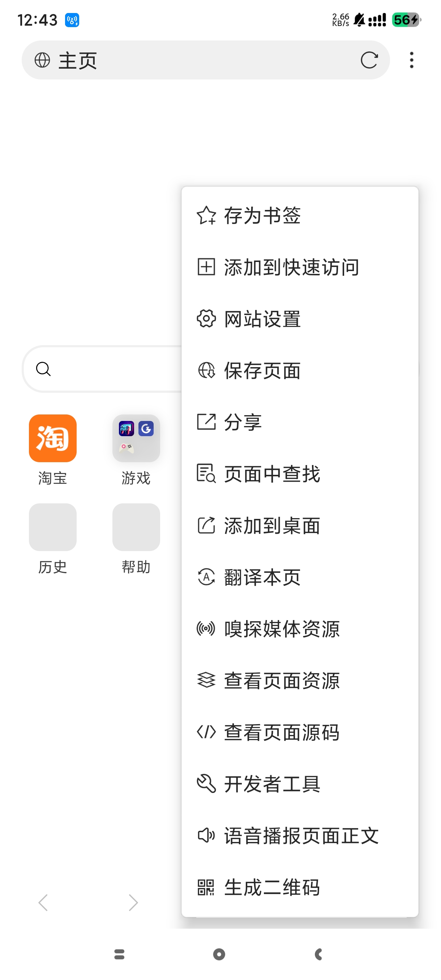The height and width of the screenshot is (980, 441).
Task: Tap the globe icon in address bar
Action: [x=42, y=60]
